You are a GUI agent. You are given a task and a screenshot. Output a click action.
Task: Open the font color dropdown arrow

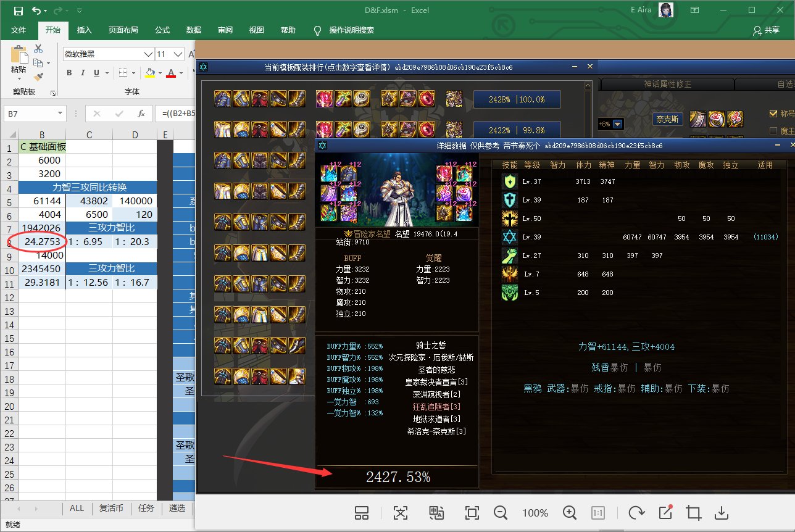181,73
